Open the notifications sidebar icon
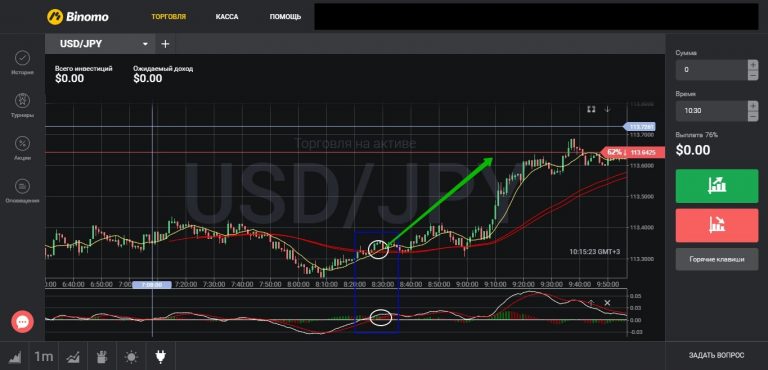The height and width of the screenshot is (370, 768). (x=22, y=186)
